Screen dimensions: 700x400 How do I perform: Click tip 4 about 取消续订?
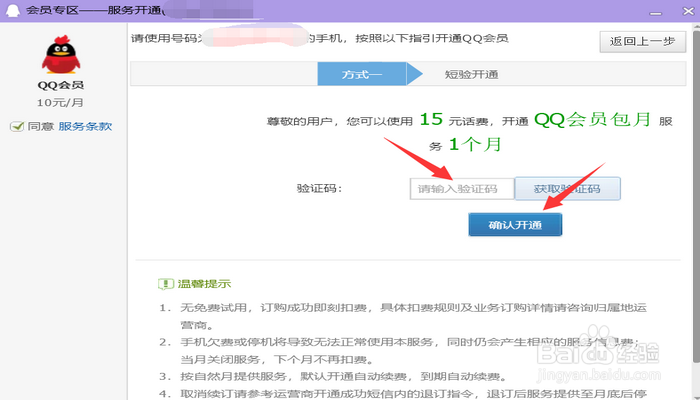[403, 394]
